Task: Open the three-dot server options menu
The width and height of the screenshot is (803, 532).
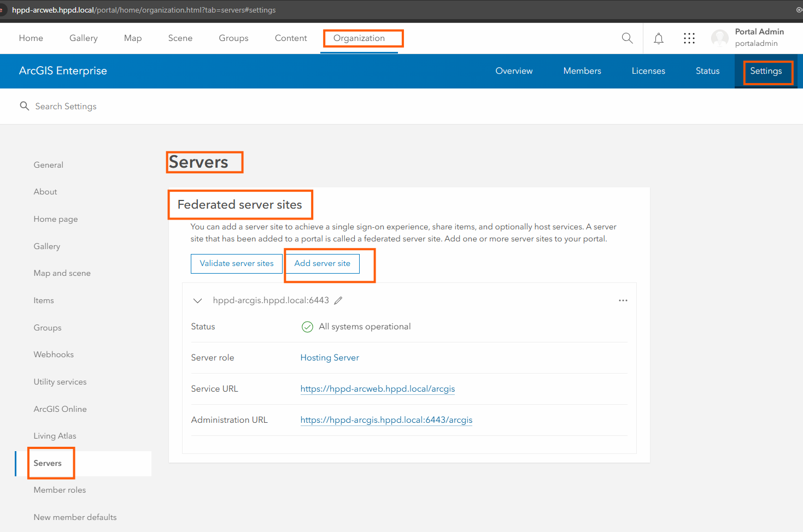Action: click(623, 300)
